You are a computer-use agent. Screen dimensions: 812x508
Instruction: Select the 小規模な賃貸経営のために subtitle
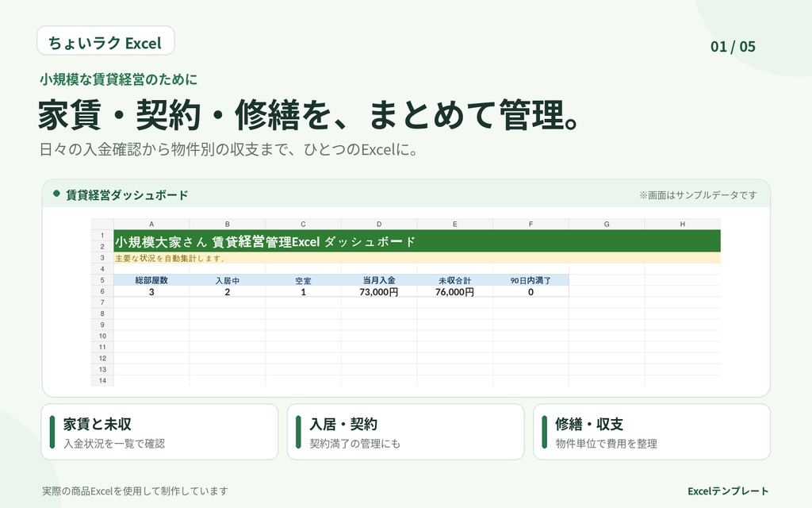tap(119, 79)
